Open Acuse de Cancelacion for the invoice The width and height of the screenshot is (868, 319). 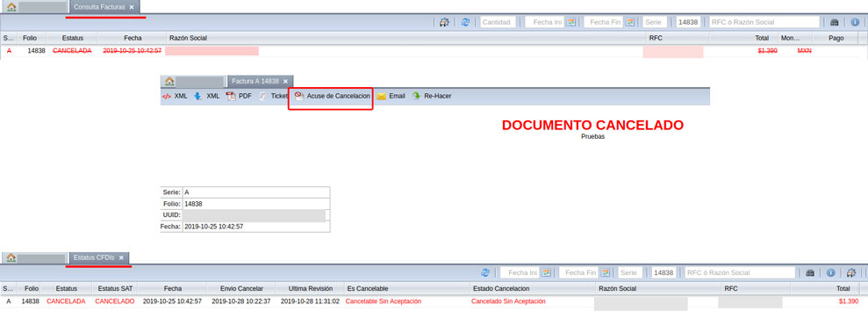coord(332,96)
